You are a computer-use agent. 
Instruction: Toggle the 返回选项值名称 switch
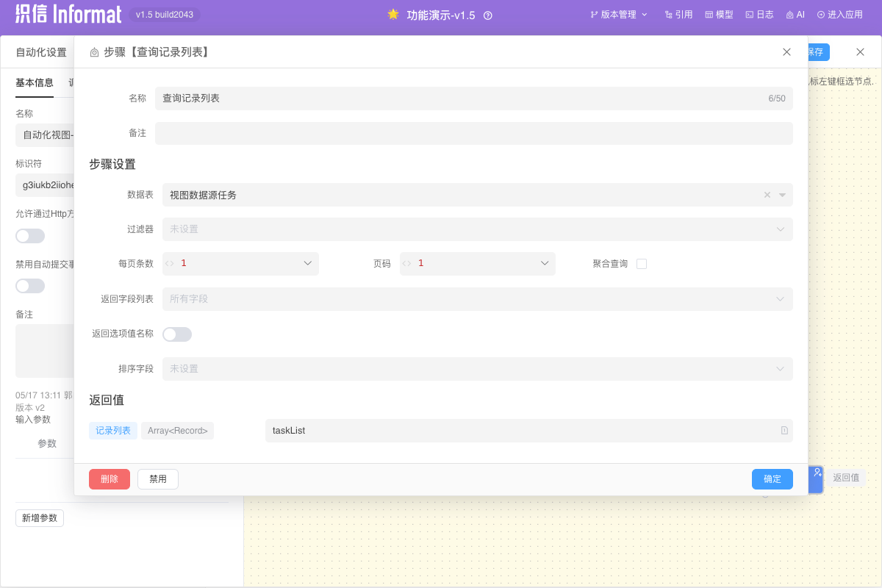[x=177, y=334]
